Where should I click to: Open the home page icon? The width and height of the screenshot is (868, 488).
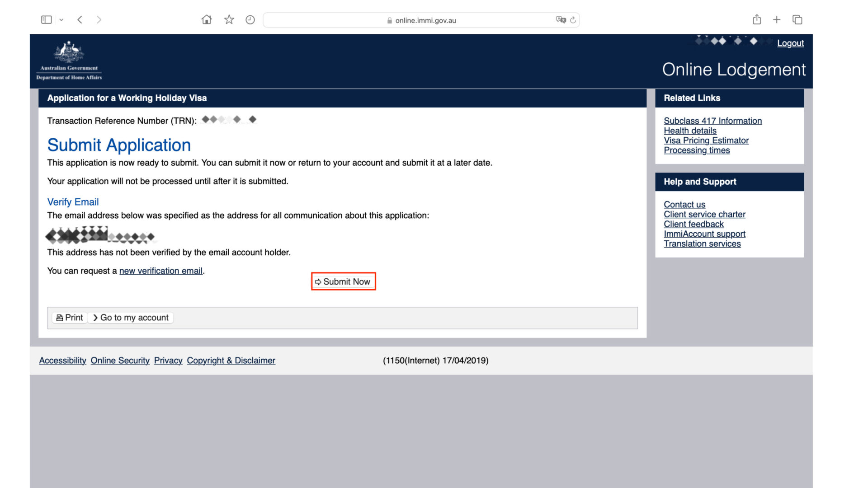(207, 20)
